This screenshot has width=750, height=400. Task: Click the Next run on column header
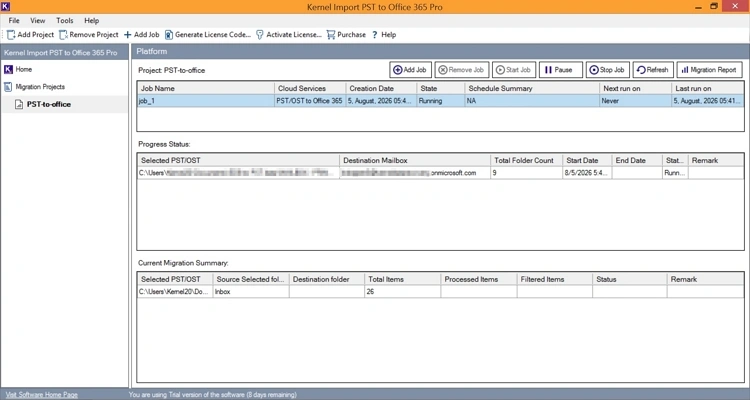(635, 89)
